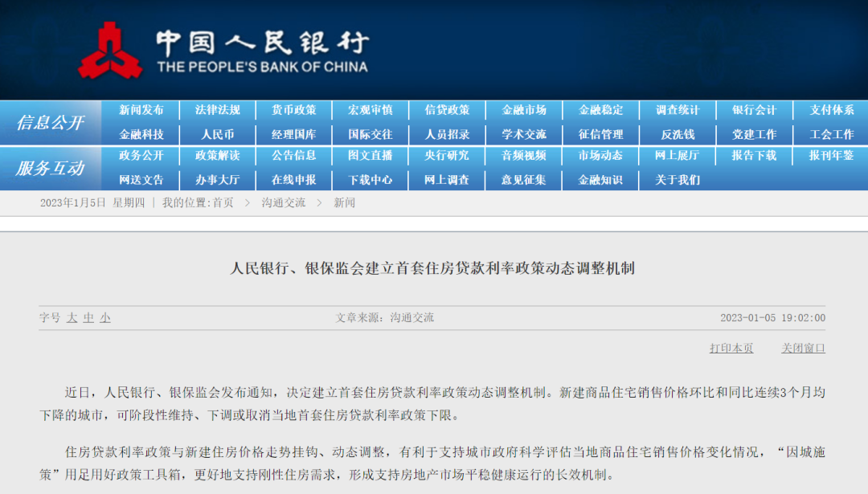Image resolution: width=868 pixels, height=494 pixels.
Task: Open 工会工作 navigation link
Action: point(832,134)
